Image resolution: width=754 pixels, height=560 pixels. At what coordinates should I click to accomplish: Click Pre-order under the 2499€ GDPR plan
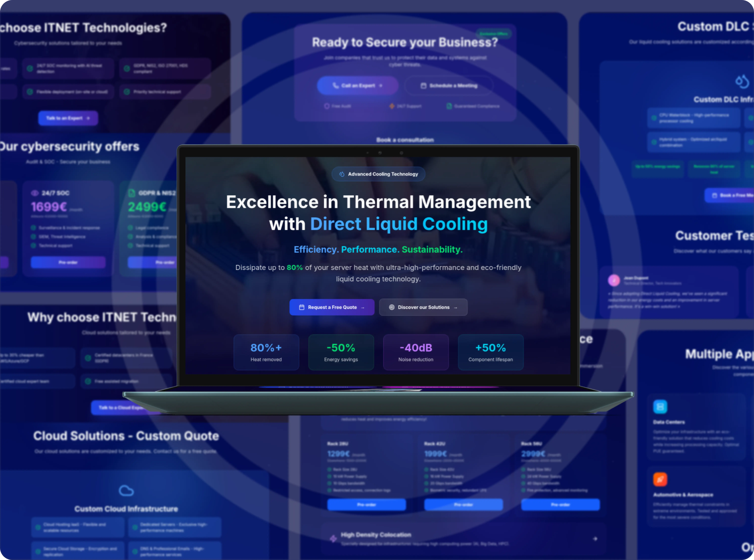click(x=153, y=262)
